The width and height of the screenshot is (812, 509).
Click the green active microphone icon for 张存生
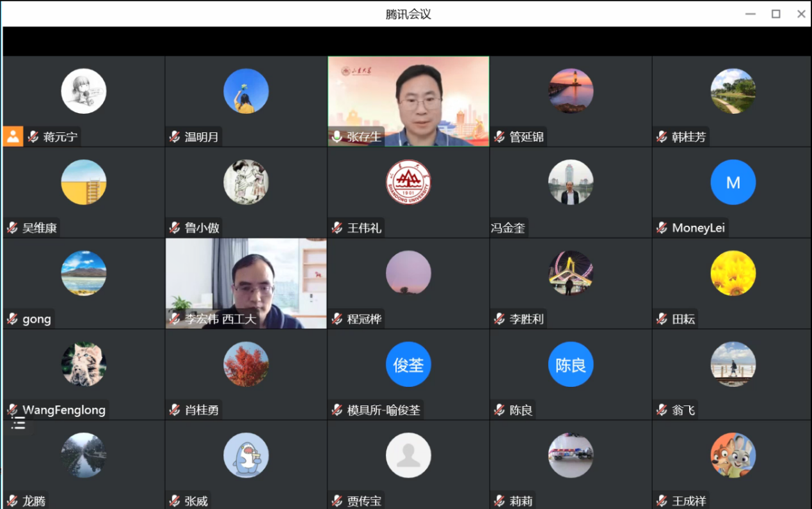pyautogui.click(x=337, y=137)
